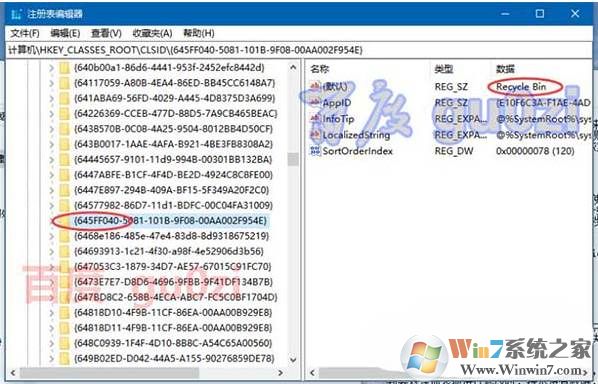Click the LocalizedString string value icon
598x384 pixels.
pos(315,135)
